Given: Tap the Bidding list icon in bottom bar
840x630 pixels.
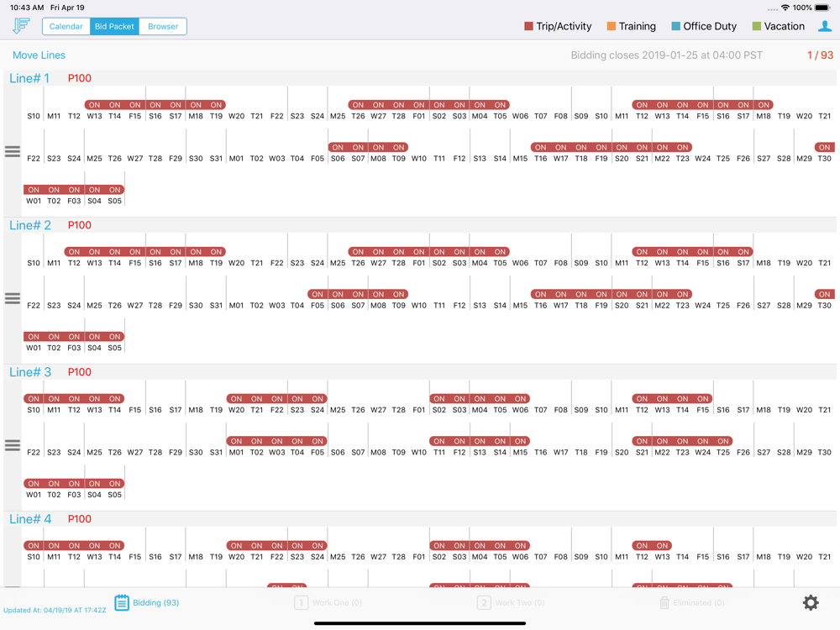Looking at the screenshot, I should (x=122, y=602).
